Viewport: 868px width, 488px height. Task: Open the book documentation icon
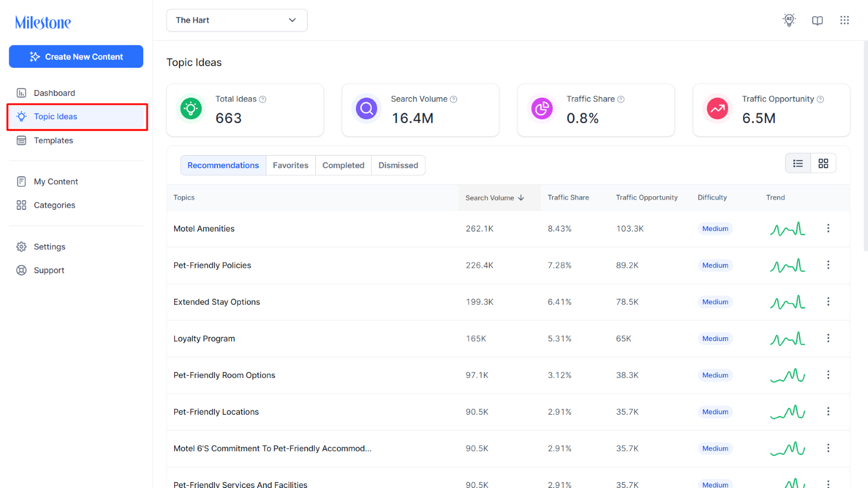coord(817,21)
